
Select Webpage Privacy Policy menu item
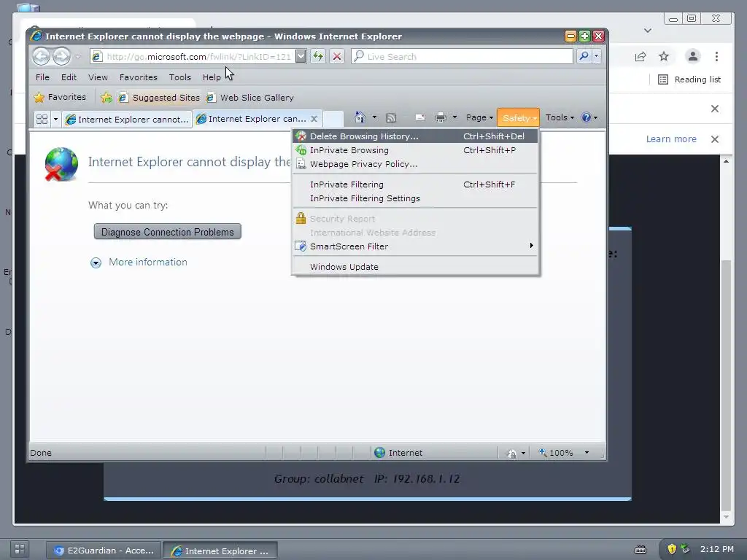point(415,164)
